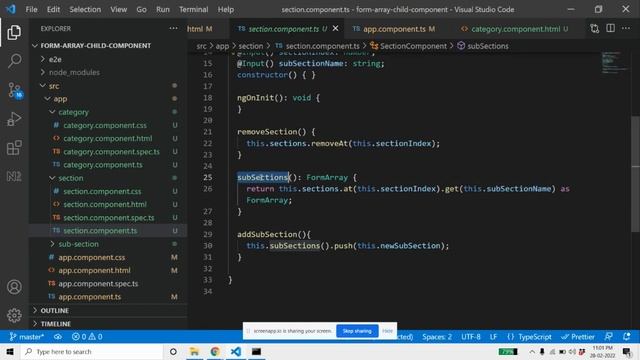Open category.component.html in explorer
The height and width of the screenshot is (360, 640).
pos(108,138)
